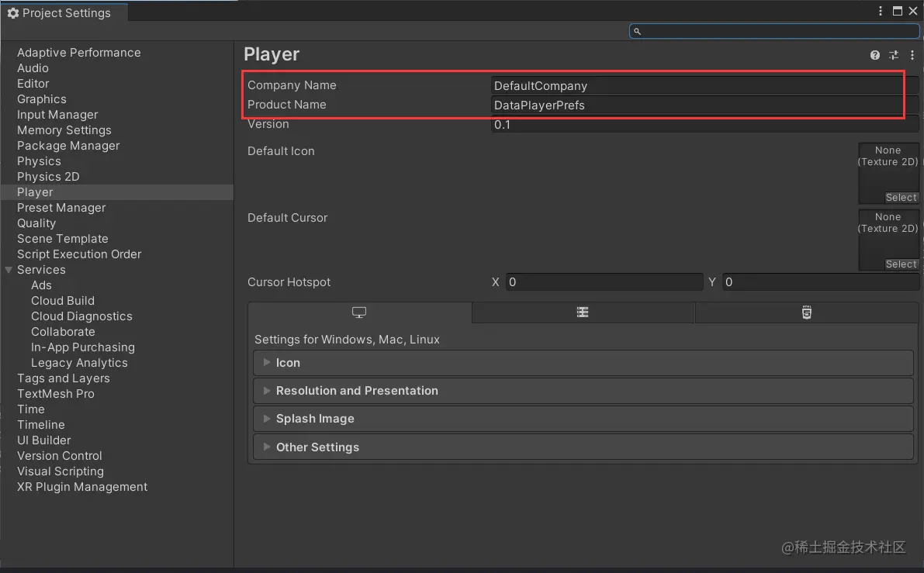This screenshot has width=924, height=573.
Task: Open Timeline settings
Action: coord(41,425)
